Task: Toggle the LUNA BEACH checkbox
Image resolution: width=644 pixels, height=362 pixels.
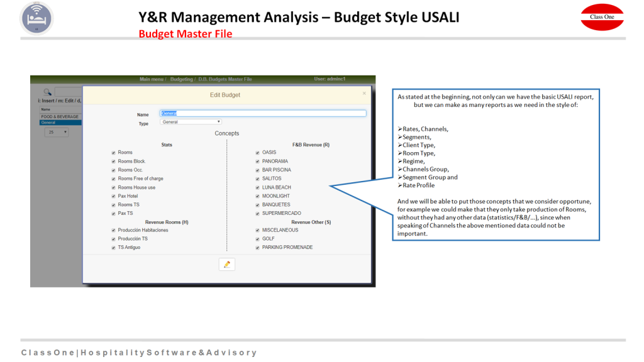Action: pyautogui.click(x=257, y=187)
